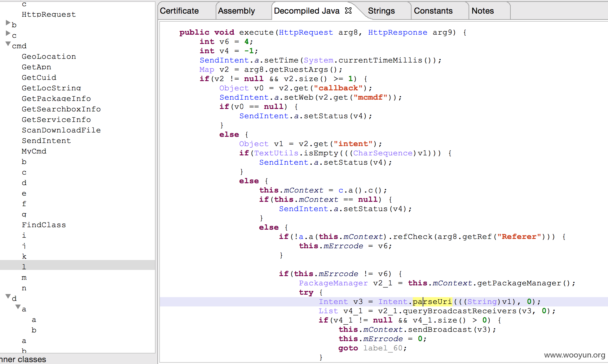Open the Assembly tab
The height and width of the screenshot is (364, 608).
click(236, 11)
